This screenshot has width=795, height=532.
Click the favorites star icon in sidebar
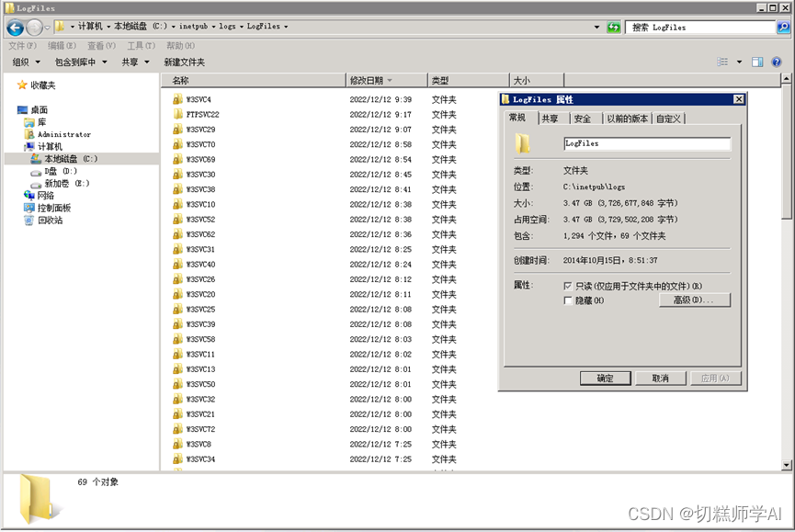(x=22, y=85)
